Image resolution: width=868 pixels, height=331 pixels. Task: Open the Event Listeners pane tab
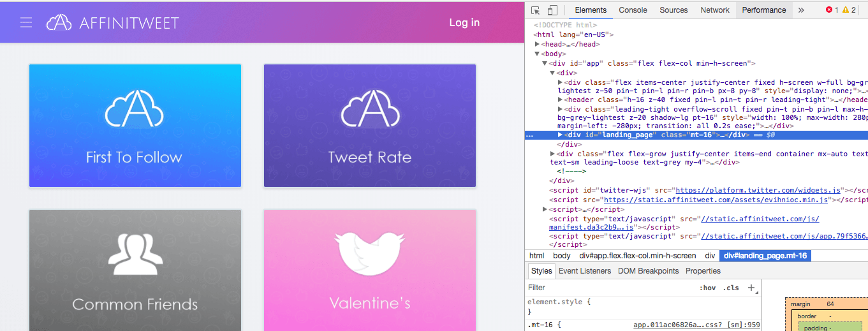click(x=585, y=271)
